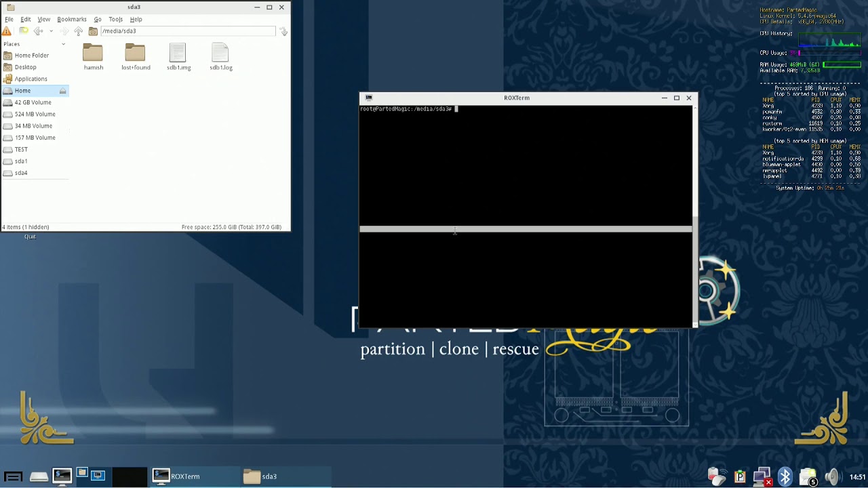The width and height of the screenshot is (868, 488).
Task: Open Home Folder in Places
Action: (35, 56)
